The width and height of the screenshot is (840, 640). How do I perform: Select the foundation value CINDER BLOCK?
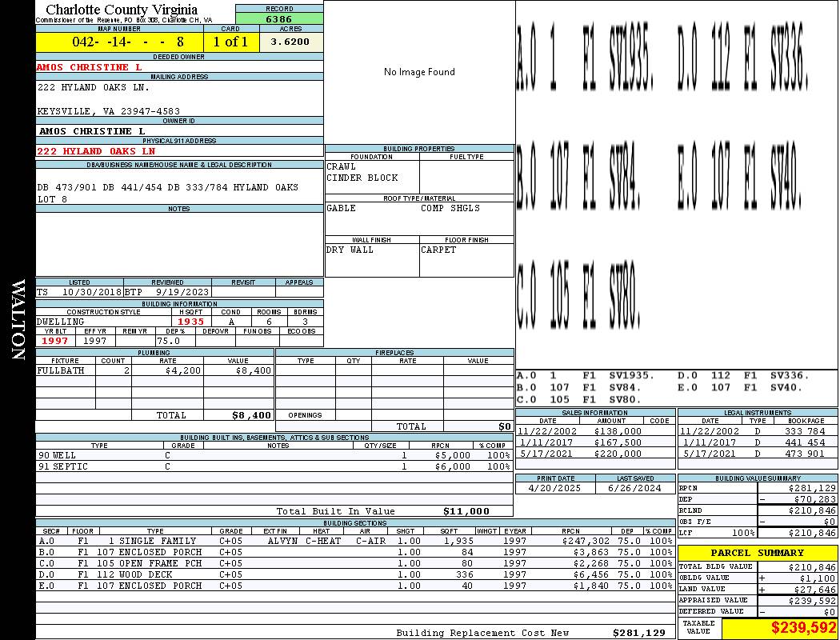362,178
